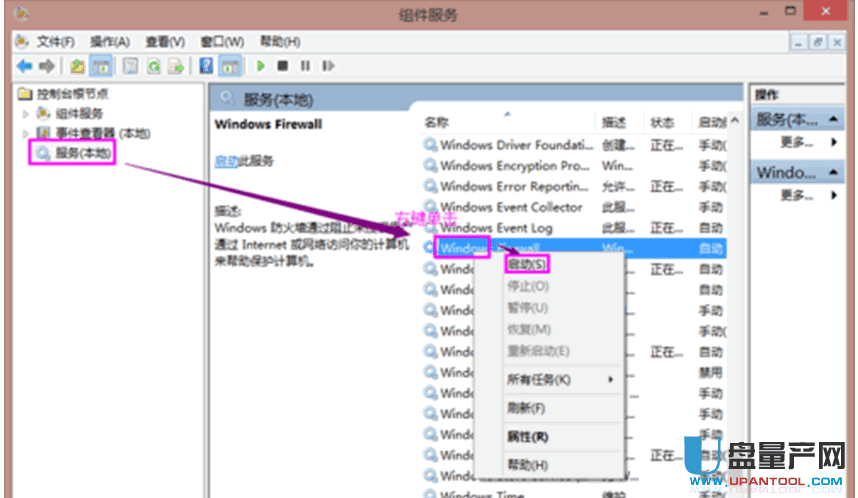Screen dimensions: 858x498
Task: Open the blue Help toolbar icon
Action: click(205, 66)
